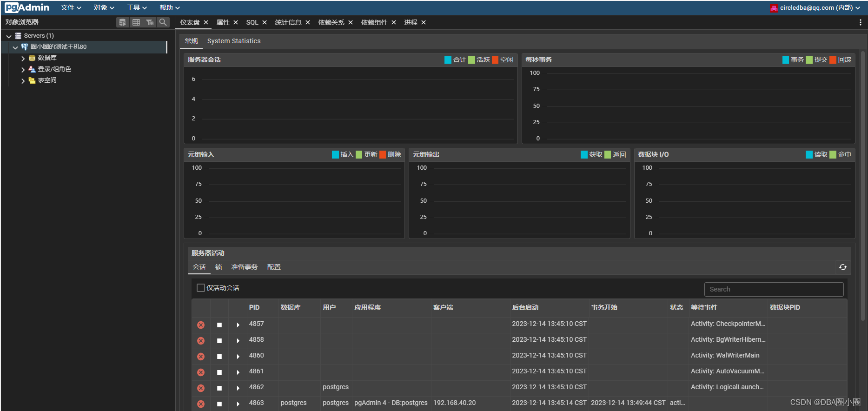Image resolution: width=868 pixels, height=411 pixels.
Task: Sort by the PID column header
Action: [x=254, y=307]
